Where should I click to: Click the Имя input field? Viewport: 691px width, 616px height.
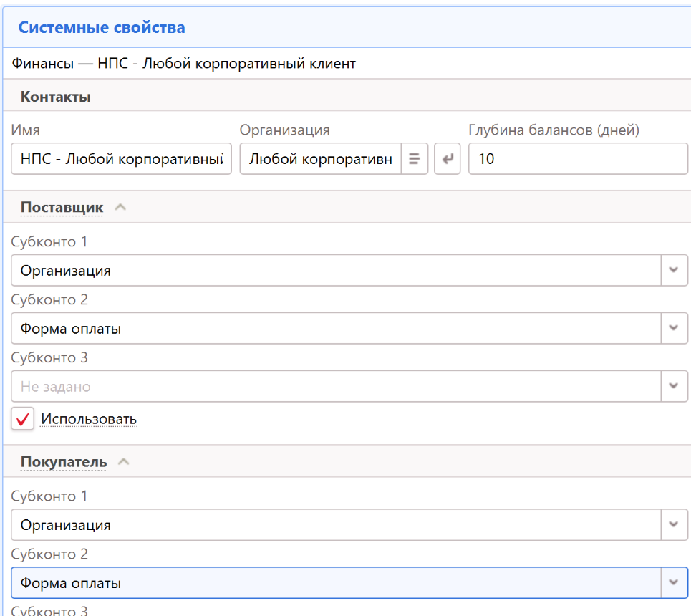pyautogui.click(x=121, y=159)
